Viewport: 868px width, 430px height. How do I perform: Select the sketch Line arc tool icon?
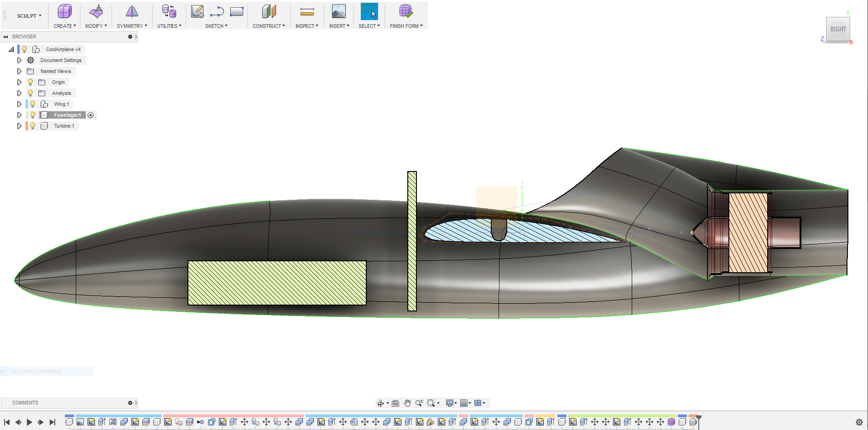pos(217,12)
